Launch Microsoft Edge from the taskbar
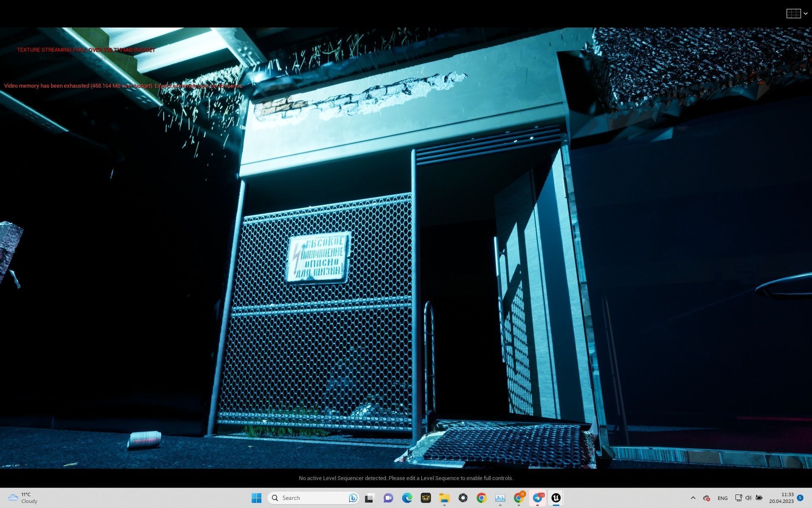Screen dimensions: 812x508 pyautogui.click(x=407, y=498)
